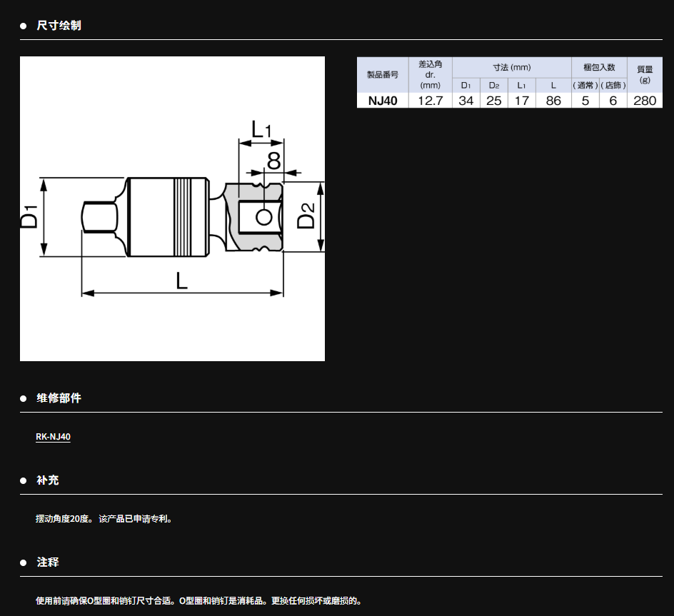Image resolution: width=674 pixels, height=616 pixels.
Task: Select the L1 value 17 in table
Action: pos(522,101)
